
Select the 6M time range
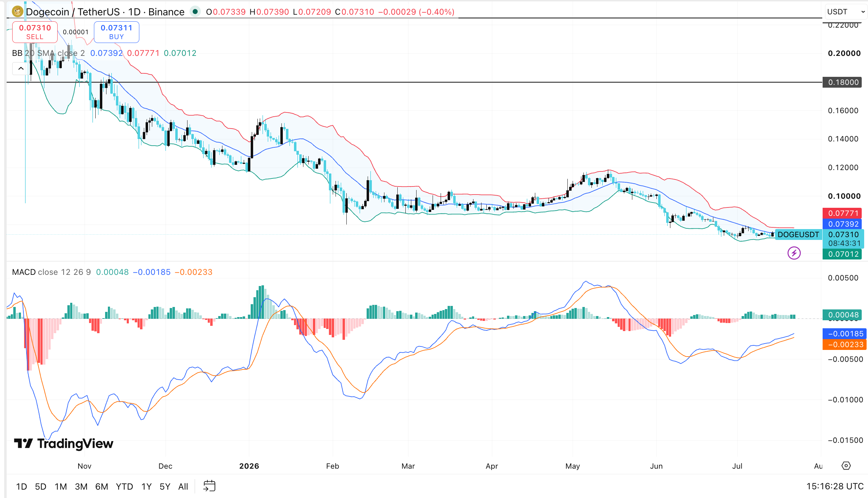[102, 486]
